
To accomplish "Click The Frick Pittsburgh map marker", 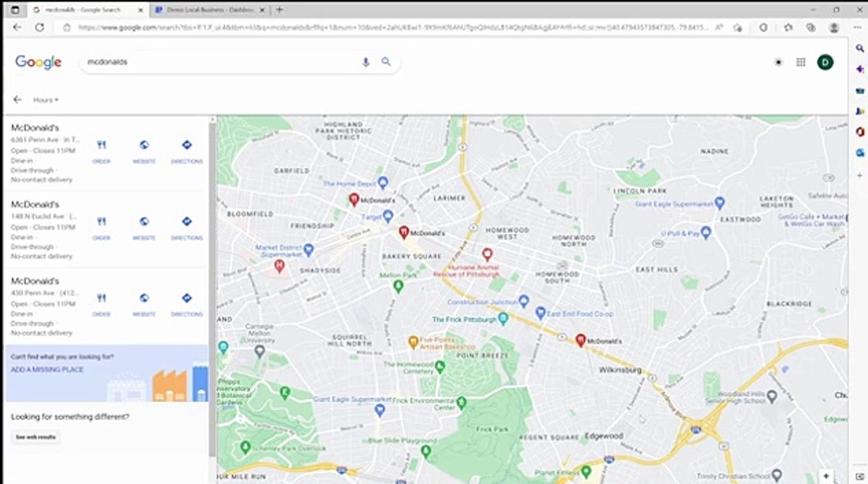I will click(503, 319).
